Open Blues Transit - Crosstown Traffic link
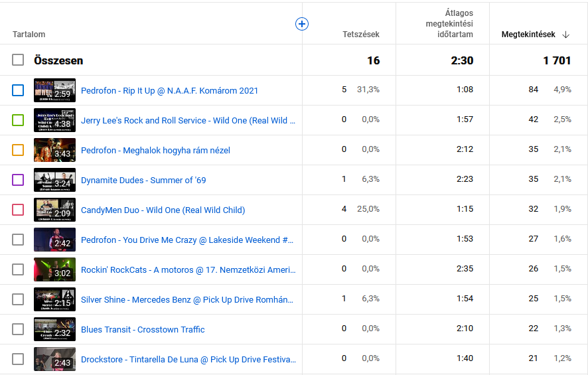 pyautogui.click(x=143, y=329)
